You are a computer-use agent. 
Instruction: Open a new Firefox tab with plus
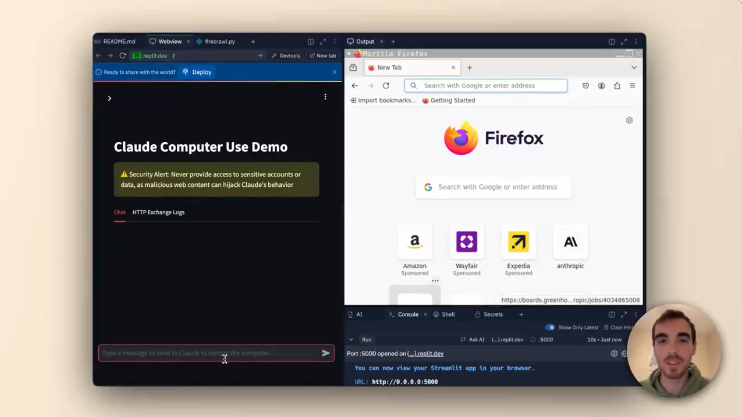click(x=469, y=68)
